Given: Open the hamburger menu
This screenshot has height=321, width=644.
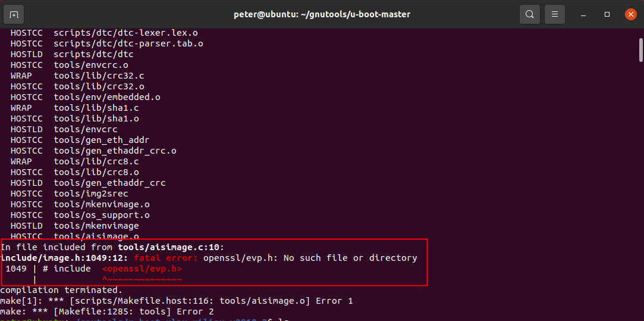Looking at the screenshot, I should 554,14.
